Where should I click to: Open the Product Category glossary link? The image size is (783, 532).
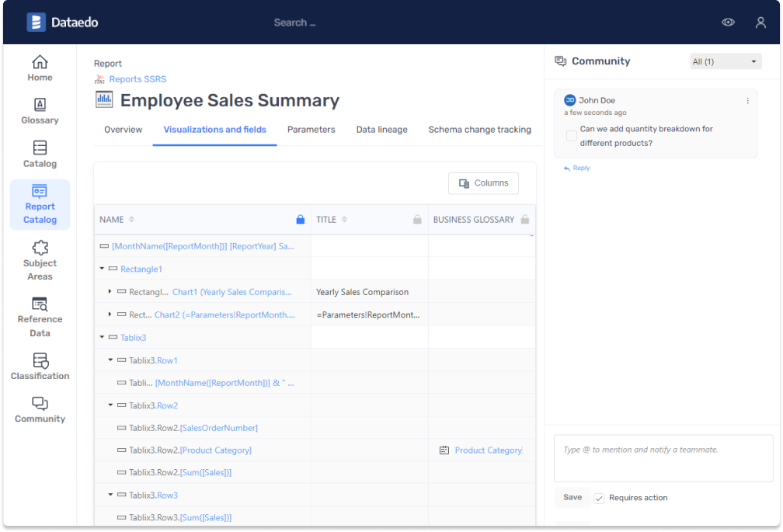[487, 450]
